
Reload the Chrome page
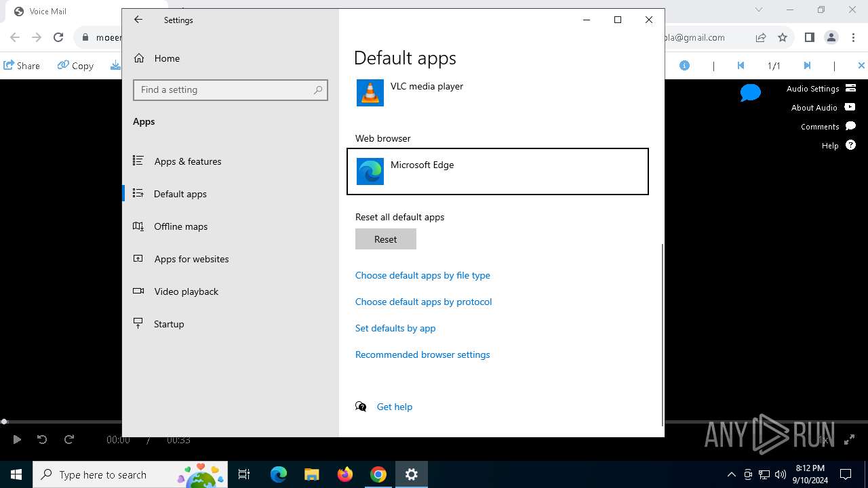58,37
